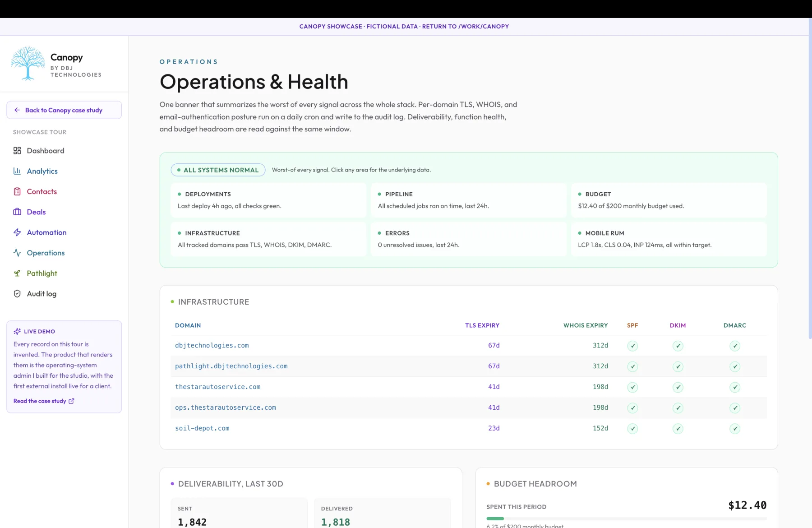The height and width of the screenshot is (528, 812).
Task: Click the Operations & Health heading
Action: 254,82
